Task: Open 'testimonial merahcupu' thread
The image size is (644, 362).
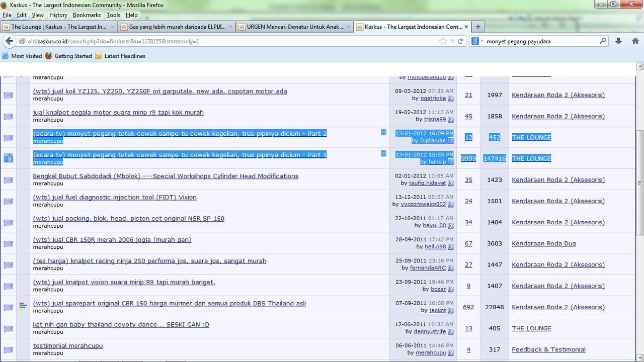Action: pos(68,346)
